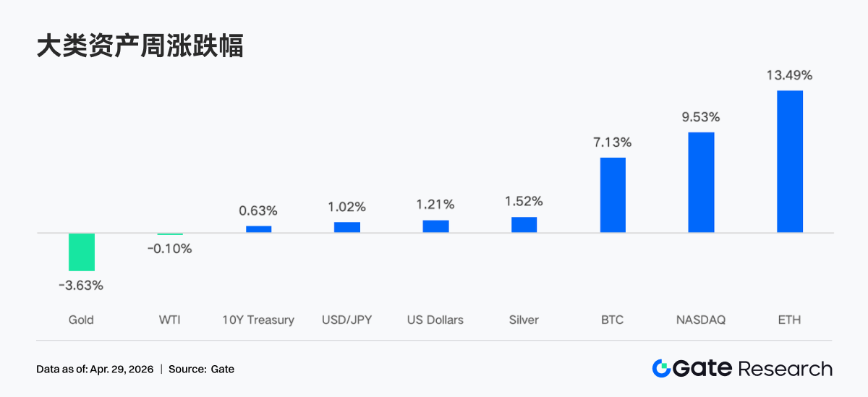
Task: Click the -3.63% value label
Action: (x=81, y=286)
